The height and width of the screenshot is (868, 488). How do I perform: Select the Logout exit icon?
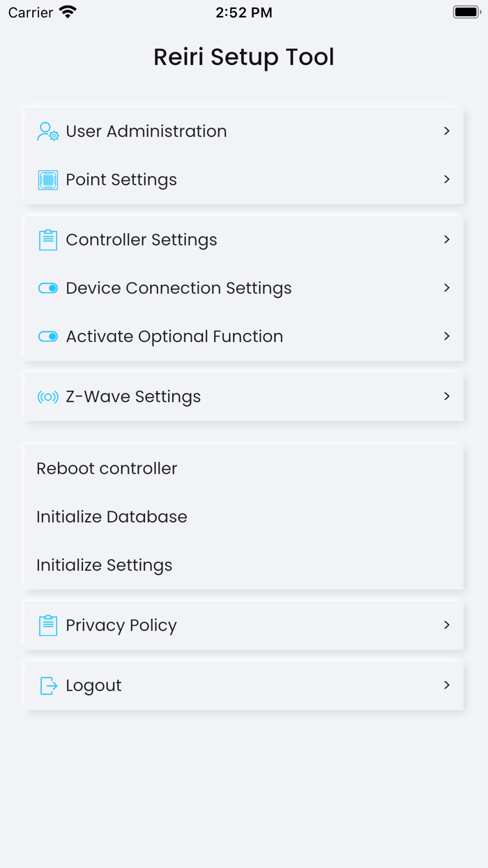pos(47,685)
